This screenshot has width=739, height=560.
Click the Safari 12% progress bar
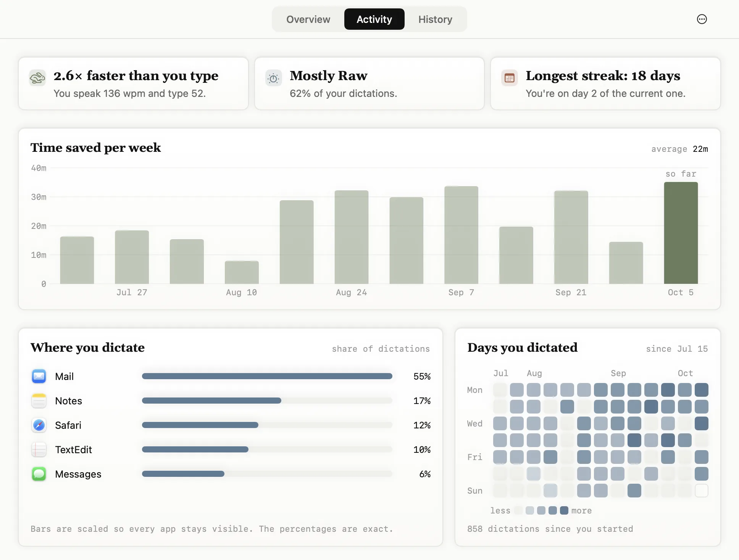pos(267,425)
